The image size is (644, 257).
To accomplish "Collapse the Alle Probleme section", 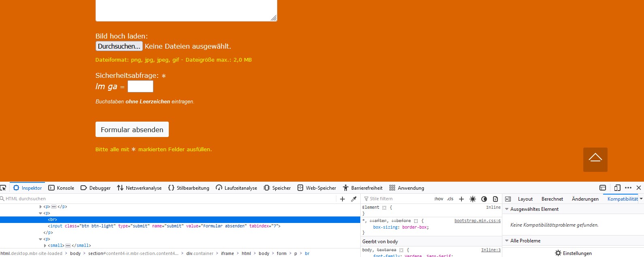I will pyautogui.click(x=507, y=241).
